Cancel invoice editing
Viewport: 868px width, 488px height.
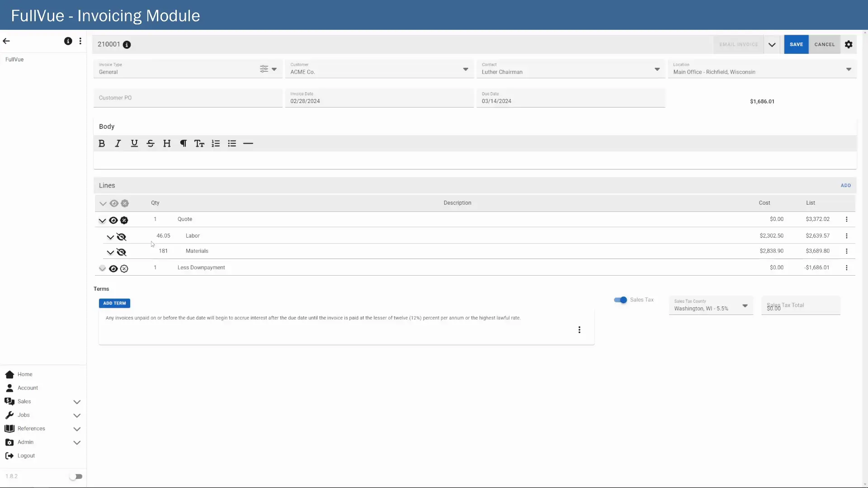tap(824, 45)
